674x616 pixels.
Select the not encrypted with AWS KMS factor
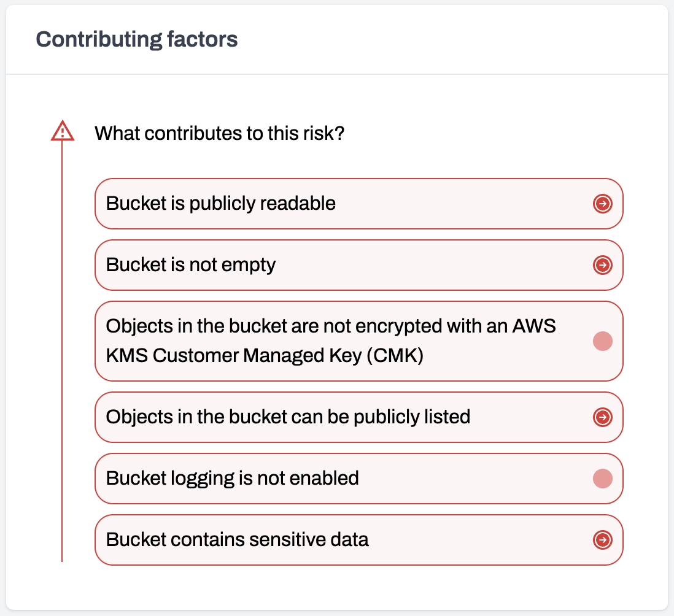359,341
